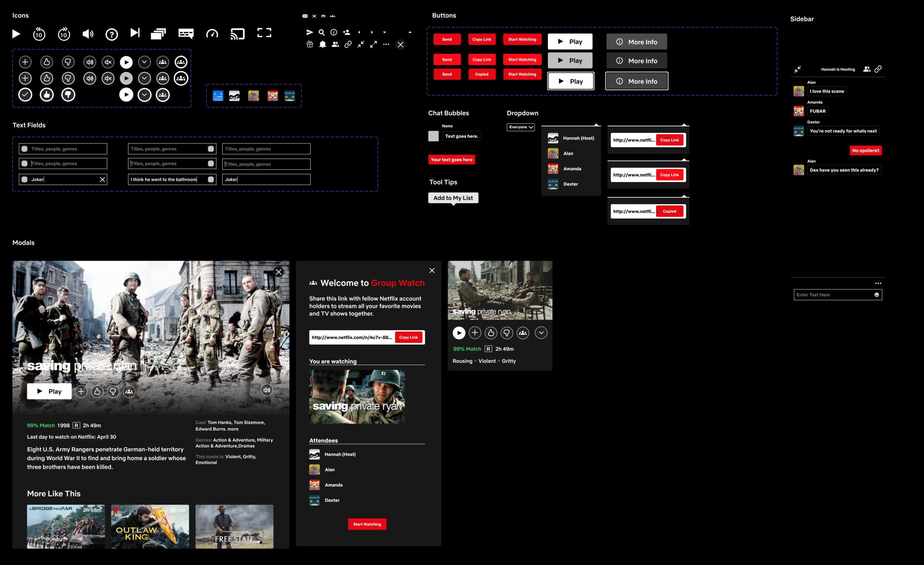Click thumbs up on the small movie card
The height and width of the screenshot is (565, 924).
pos(491,333)
